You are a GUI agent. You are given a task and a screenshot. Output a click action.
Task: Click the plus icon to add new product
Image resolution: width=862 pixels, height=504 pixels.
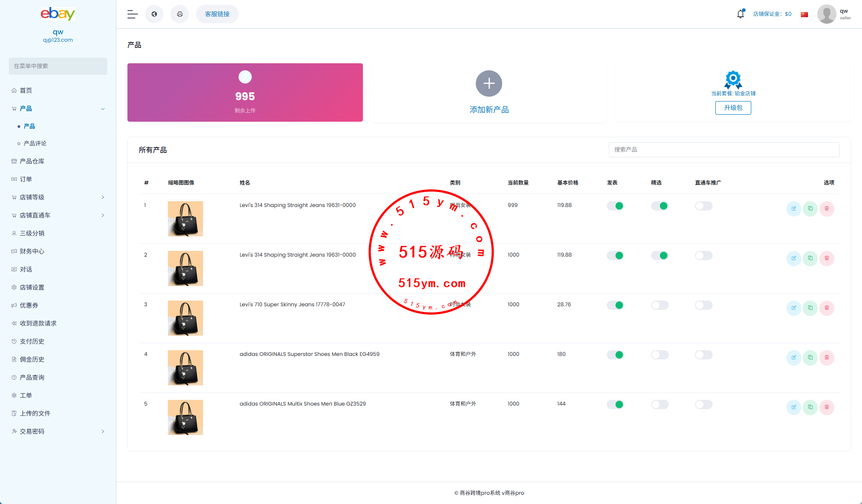tap(489, 83)
